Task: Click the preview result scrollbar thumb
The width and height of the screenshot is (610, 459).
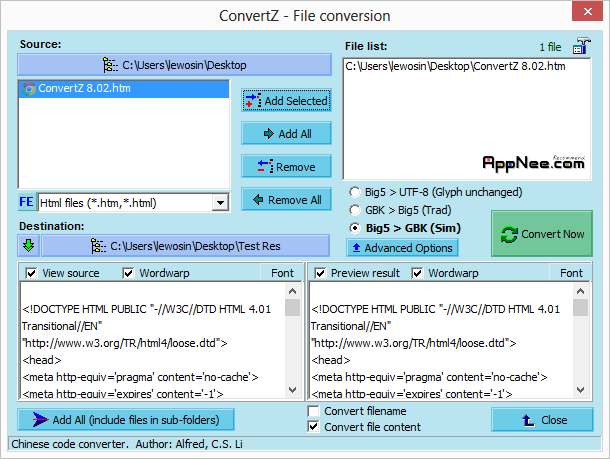Action: (580, 307)
